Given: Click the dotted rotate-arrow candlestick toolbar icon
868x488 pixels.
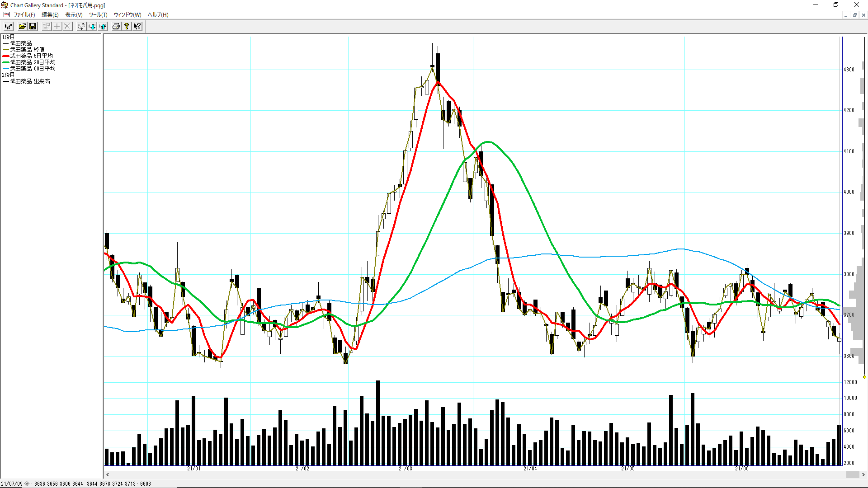Looking at the screenshot, I should (81, 26).
